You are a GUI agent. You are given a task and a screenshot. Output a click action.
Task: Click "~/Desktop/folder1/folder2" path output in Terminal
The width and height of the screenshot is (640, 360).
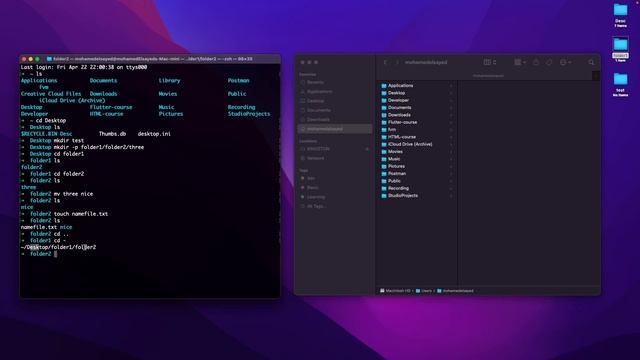(x=58, y=247)
